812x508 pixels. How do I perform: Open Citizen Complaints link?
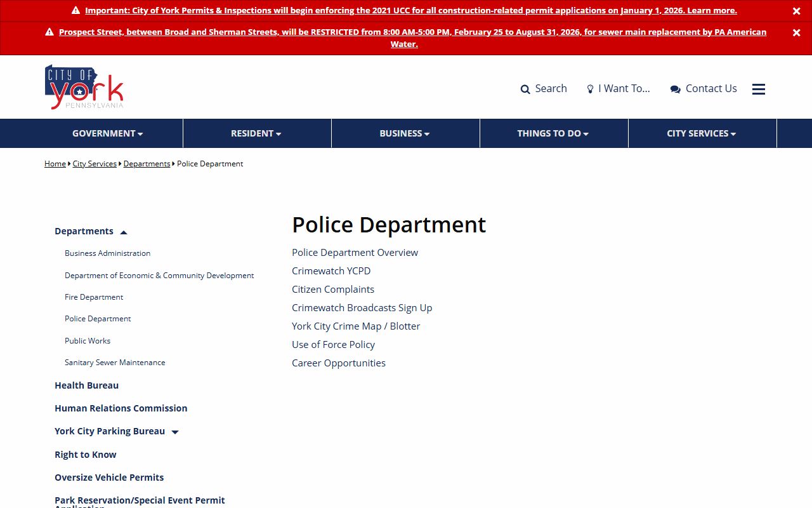(333, 290)
